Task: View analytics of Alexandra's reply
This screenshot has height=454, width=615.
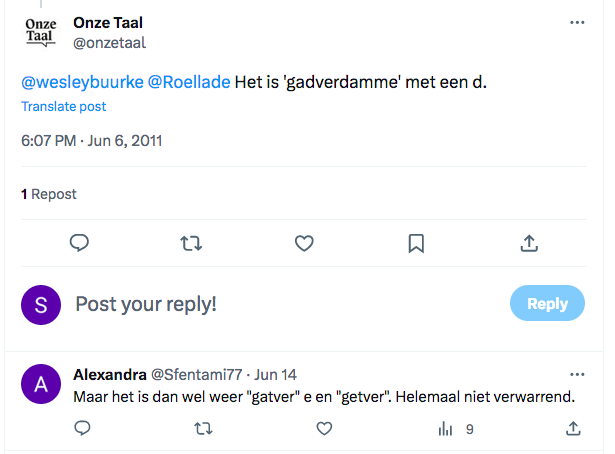Action: (x=456, y=429)
